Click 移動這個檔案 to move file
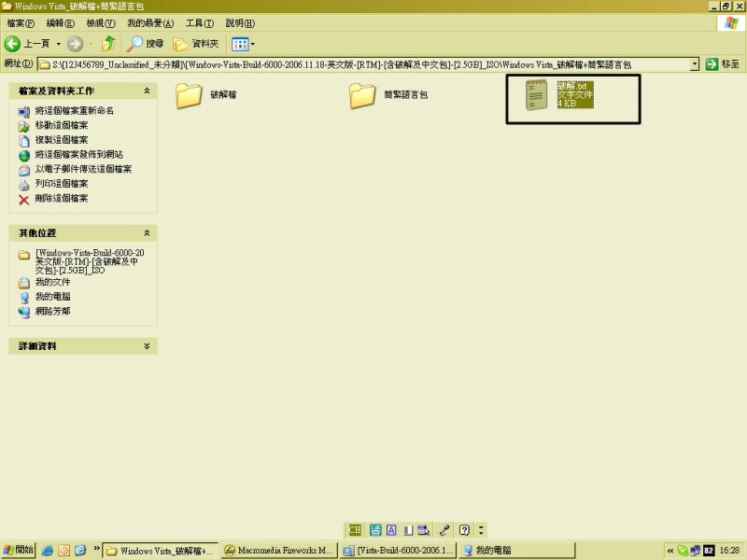The width and height of the screenshot is (747, 560). (62, 126)
